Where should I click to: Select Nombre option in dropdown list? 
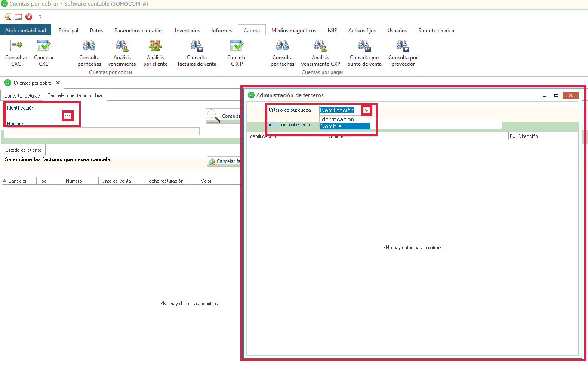tap(344, 126)
